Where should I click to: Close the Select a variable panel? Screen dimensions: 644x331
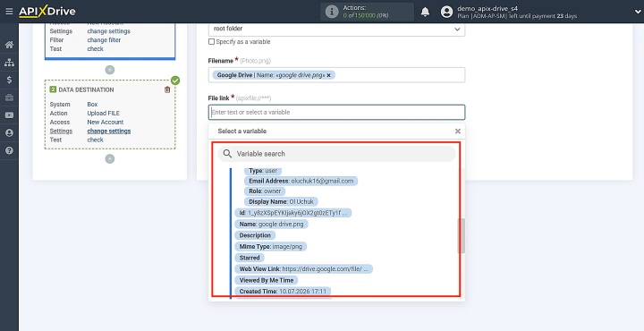pyautogui.click(x=458, y=132)
